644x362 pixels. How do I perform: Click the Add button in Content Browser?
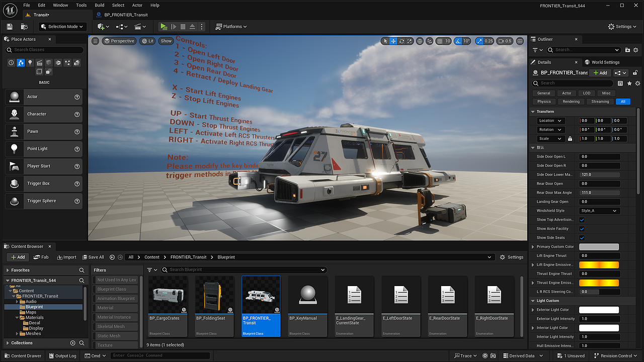(x=18, y=257)
